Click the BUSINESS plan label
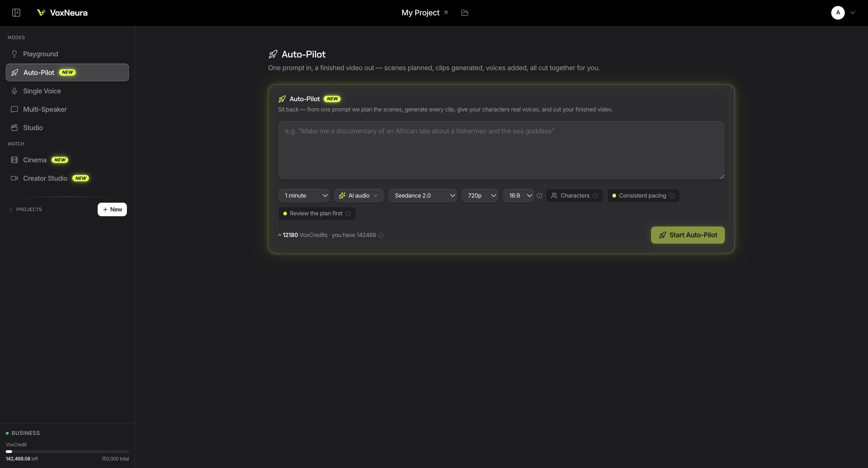Viewport: 868px width, 468px height. pyautogui.click(x=26, y=433)
